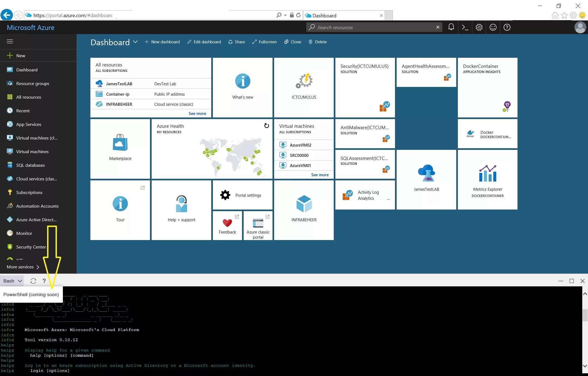Screen dimensions: 588x376
Task: Open Cloud Shell from the top bar
Action: [465, 27]
